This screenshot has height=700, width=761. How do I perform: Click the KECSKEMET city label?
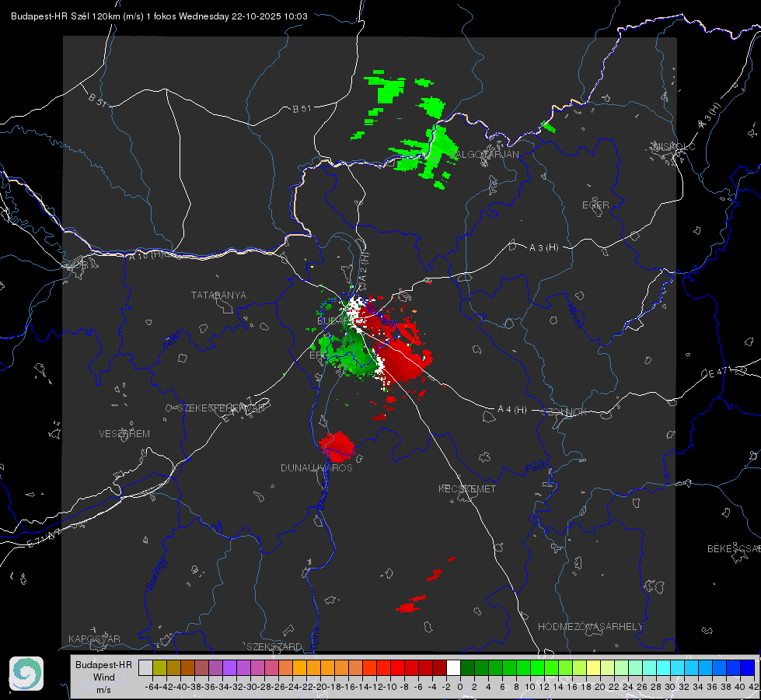(467, 489)
